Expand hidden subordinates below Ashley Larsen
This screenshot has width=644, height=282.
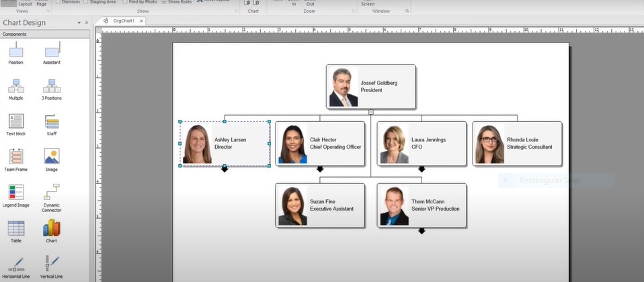(x=225, y=169)
